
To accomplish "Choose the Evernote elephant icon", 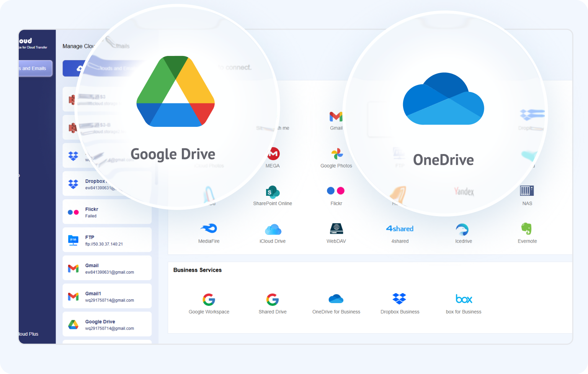I will pos(526,229).
